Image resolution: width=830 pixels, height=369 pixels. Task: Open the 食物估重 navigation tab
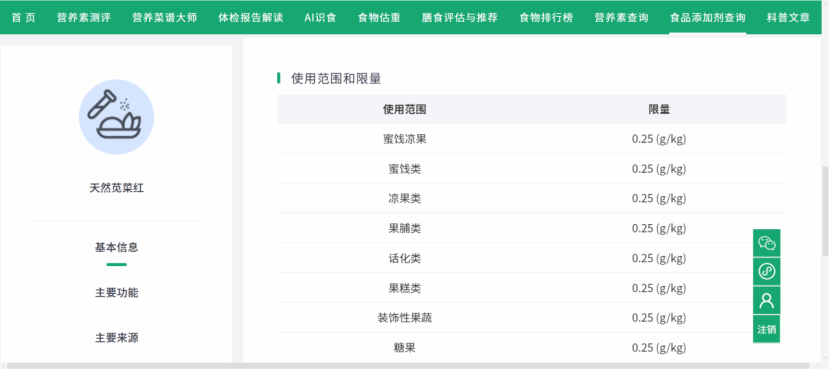(x=379, y=17)
